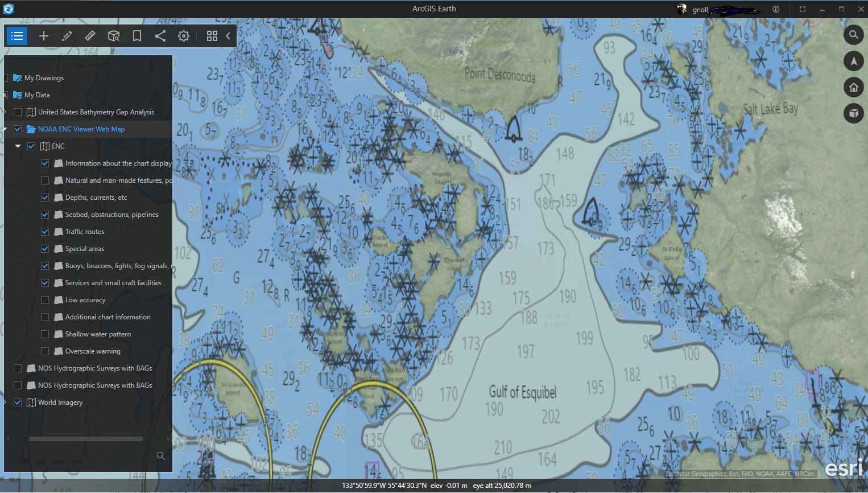The width and height of the screenshot is (868, 493).
Task: Open Settings gear in toolbar
Action: pyautogui.click(x=184, y=36)
